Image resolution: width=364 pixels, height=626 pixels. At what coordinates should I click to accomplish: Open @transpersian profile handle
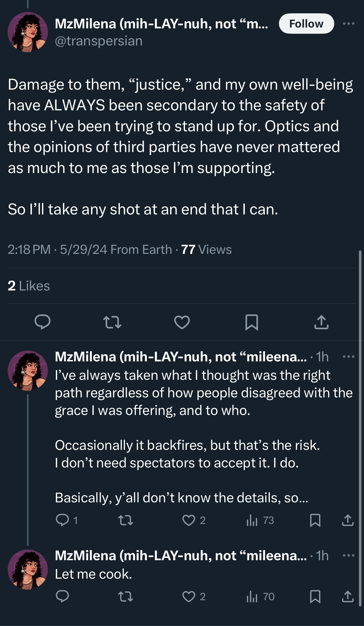coord(98,41)
